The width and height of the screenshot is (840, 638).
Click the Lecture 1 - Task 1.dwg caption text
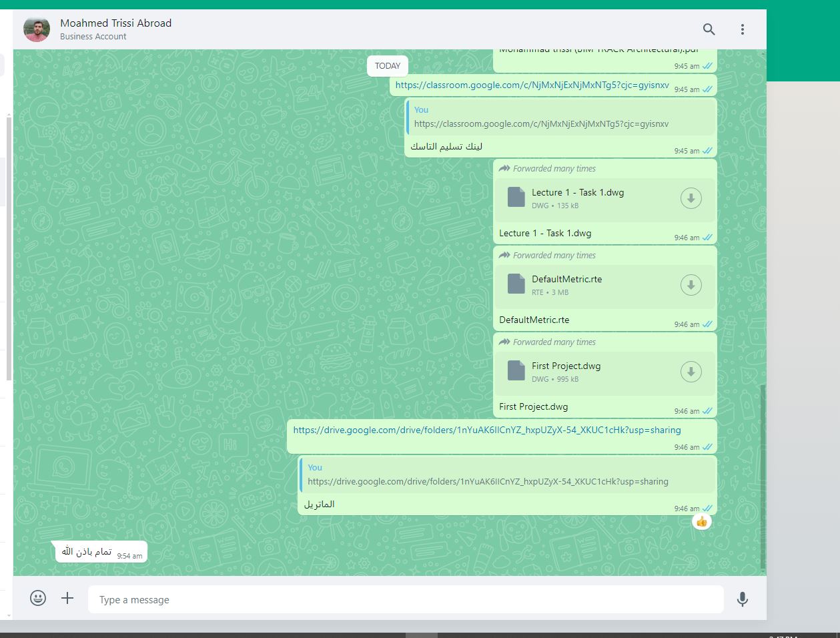tap(545, 233)
